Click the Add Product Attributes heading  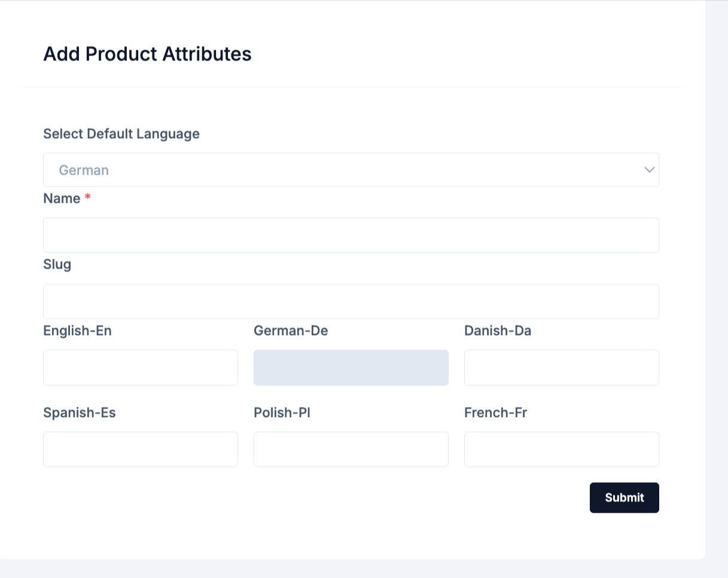click(147, 54)
